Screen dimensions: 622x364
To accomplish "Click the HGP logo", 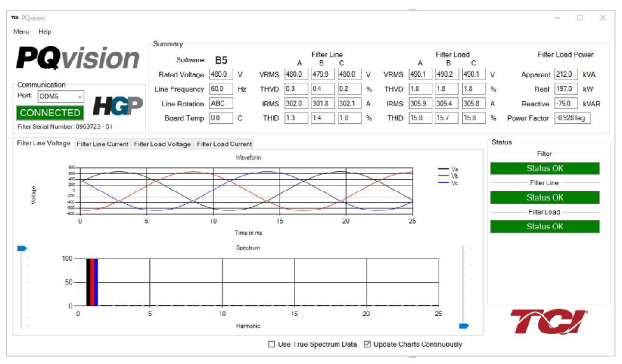I will click(x=118, y=106).
